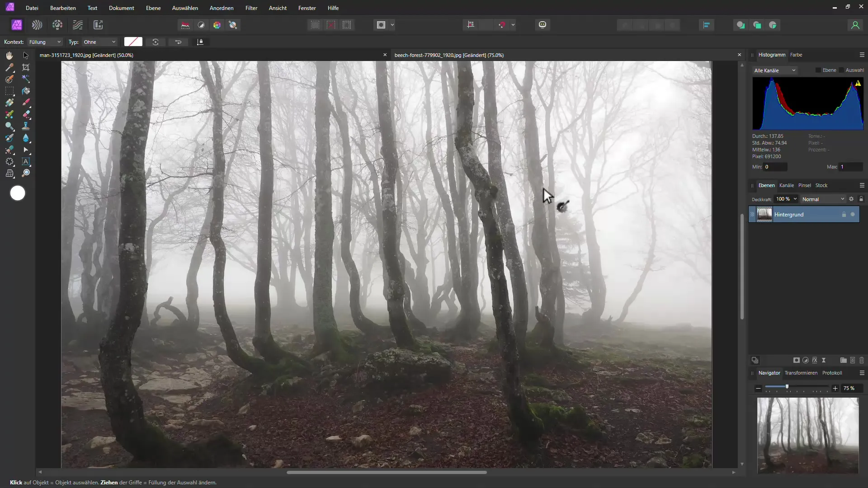Open the Alle Kanäle channel dropdown
This screenshot has width=868, height=488.
pos(774,70)
